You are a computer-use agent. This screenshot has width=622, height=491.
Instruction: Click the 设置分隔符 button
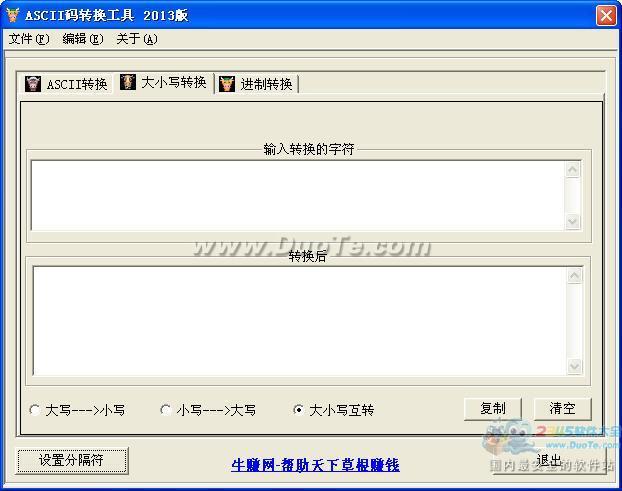click(71, 460)
